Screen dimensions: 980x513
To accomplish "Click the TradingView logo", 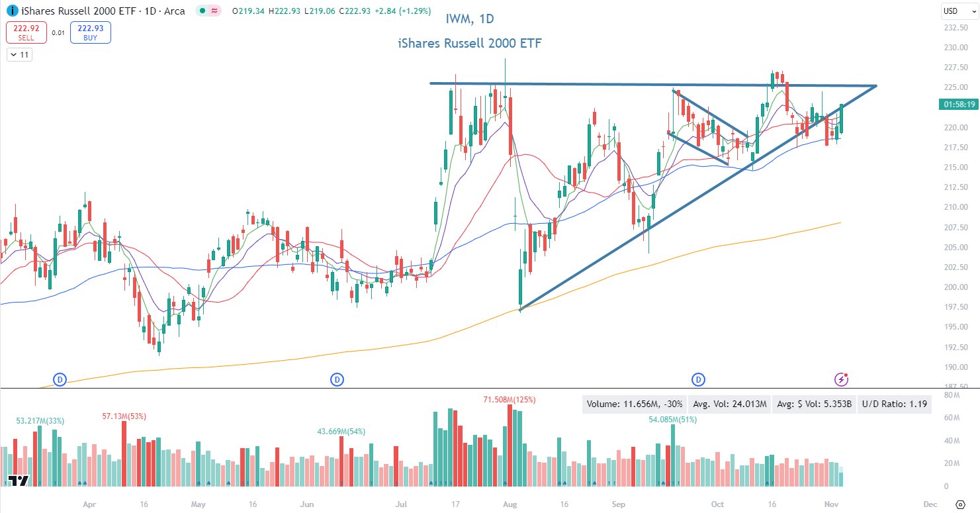I will 19,481.
